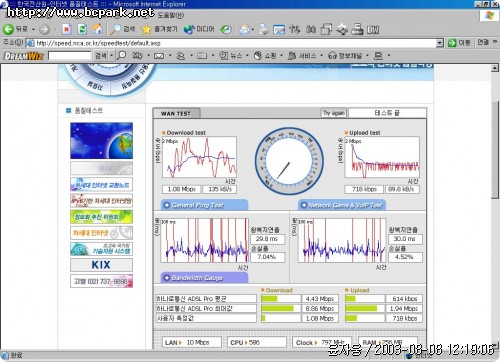This screenshot has width=500, height=362.
Task: Open the Search (검색) pane in the IE toolbar
Action: pos(123,29)
